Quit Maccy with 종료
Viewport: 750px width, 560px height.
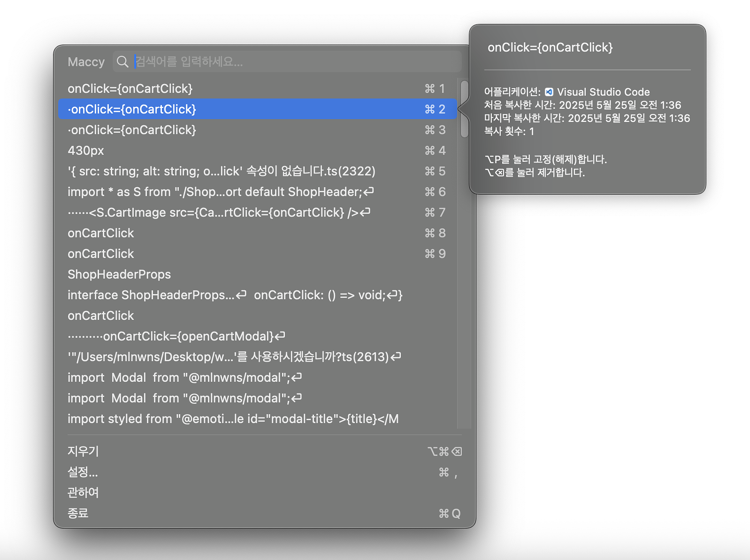click(x=78, y=513)
